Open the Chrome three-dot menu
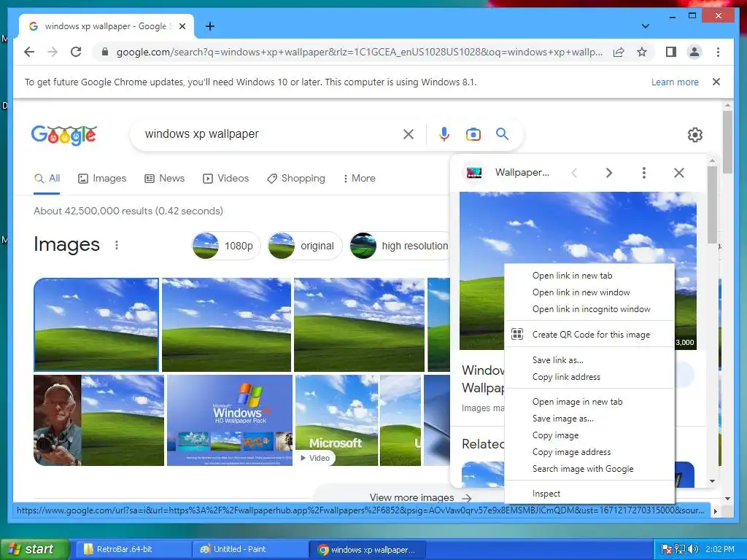Screen dimensions: 747x560 coord(718,52)
